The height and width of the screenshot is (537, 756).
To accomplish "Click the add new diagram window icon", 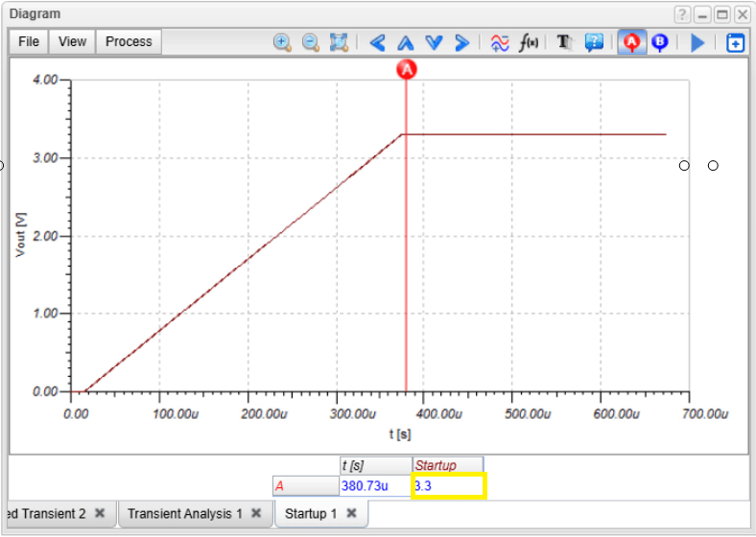I will [735, 43].
